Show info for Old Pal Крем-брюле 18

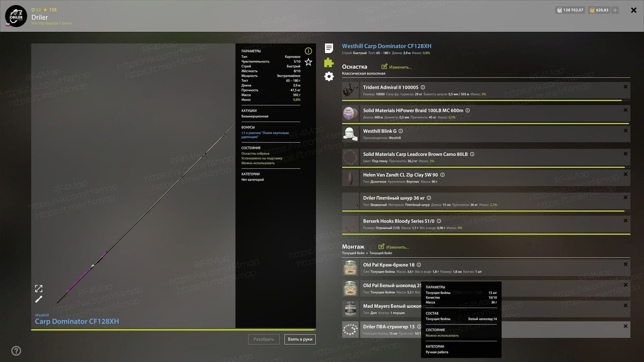tap(419, 265)
